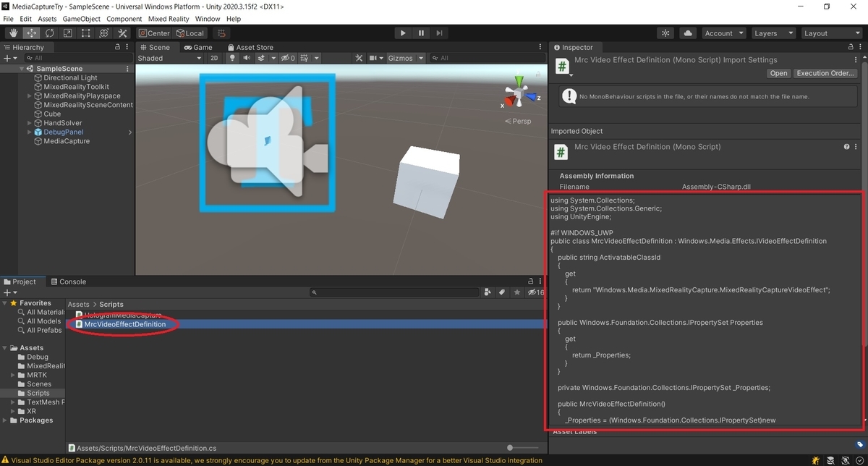This screenshot has width=868, height=466.
Task: Select the Move tool
Action: tap(32, 33)
